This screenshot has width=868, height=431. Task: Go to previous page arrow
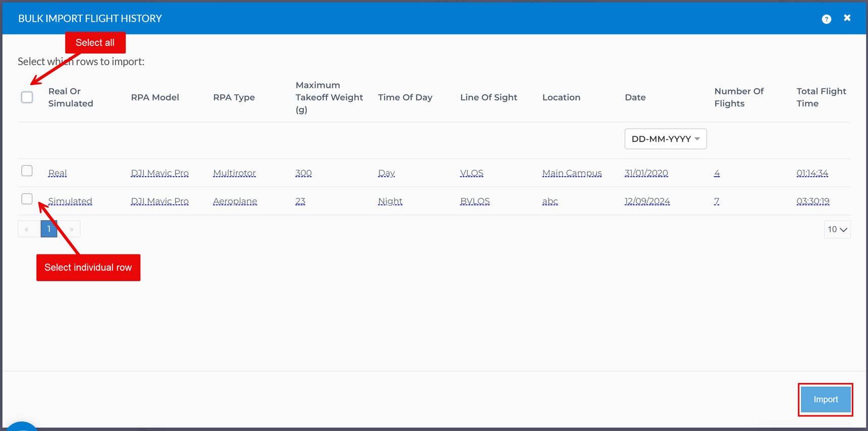click(27, 229)
